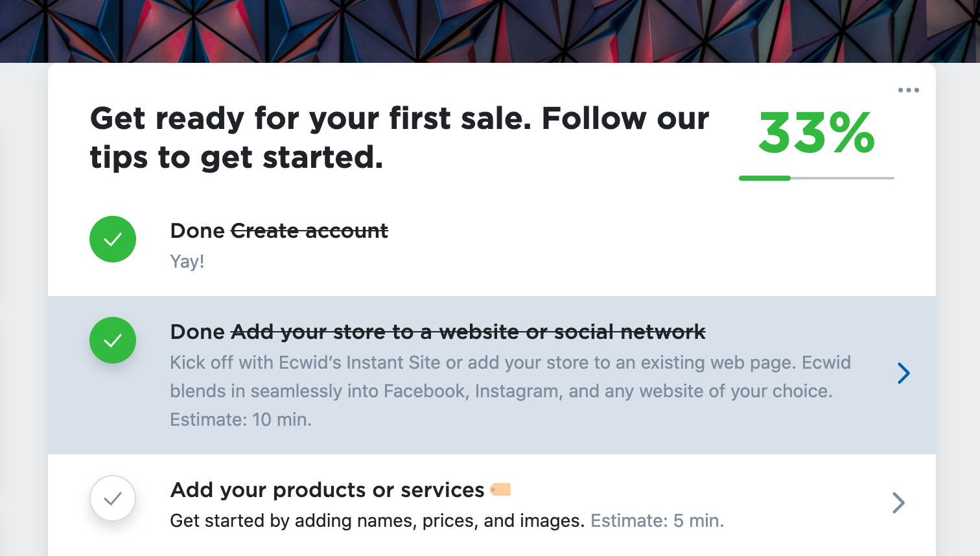Viewport: 980px width, 556px height.
Task: Click the Get ready for your first sale heading
Action: click(x=399, y=137)
